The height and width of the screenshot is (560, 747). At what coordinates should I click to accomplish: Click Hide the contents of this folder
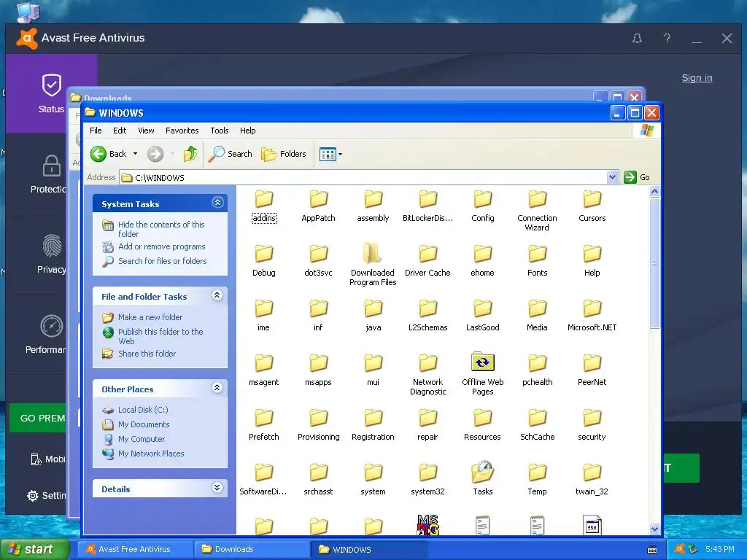(x=161, y=229)
